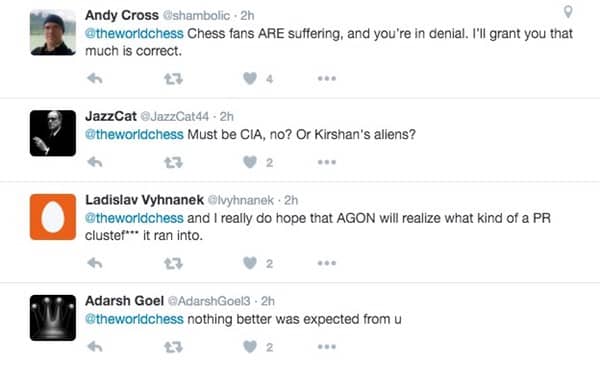The width and height of the screenshot is (600, 366).
Task: Like Ladislav Vyhnanek's tweet
Action: (x=250, y=263)
